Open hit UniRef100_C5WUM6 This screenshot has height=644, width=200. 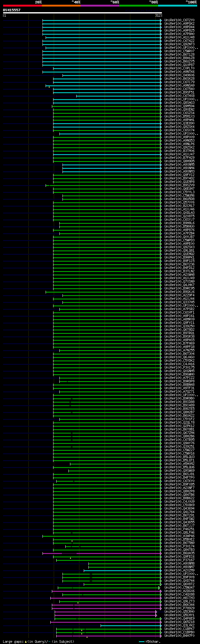tap(179, 196)
